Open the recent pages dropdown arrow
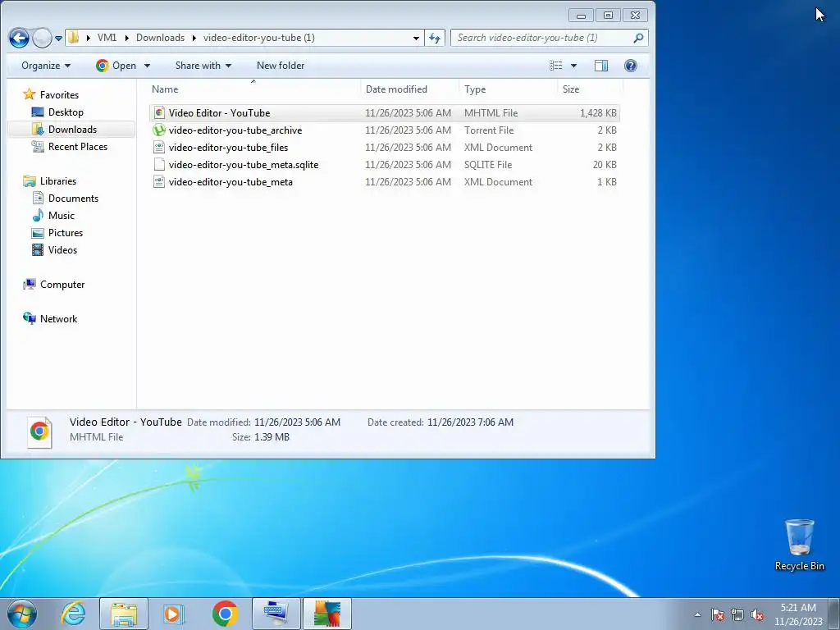 [x=58, y=38]
